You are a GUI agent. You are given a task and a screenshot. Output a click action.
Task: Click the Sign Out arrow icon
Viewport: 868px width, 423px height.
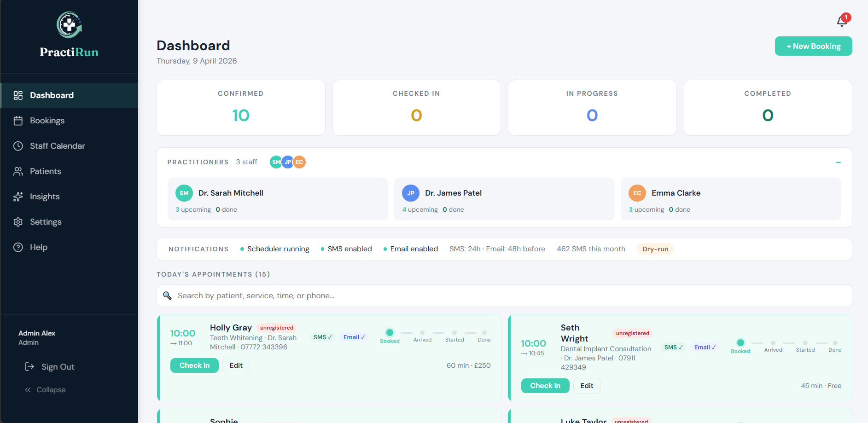(x=29, y=367)
